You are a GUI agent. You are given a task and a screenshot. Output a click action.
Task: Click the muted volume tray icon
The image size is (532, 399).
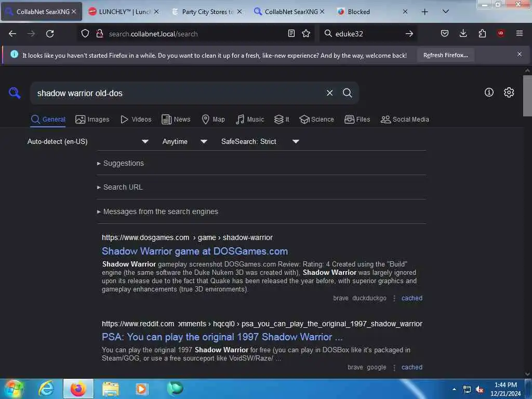tap(480, 390)
